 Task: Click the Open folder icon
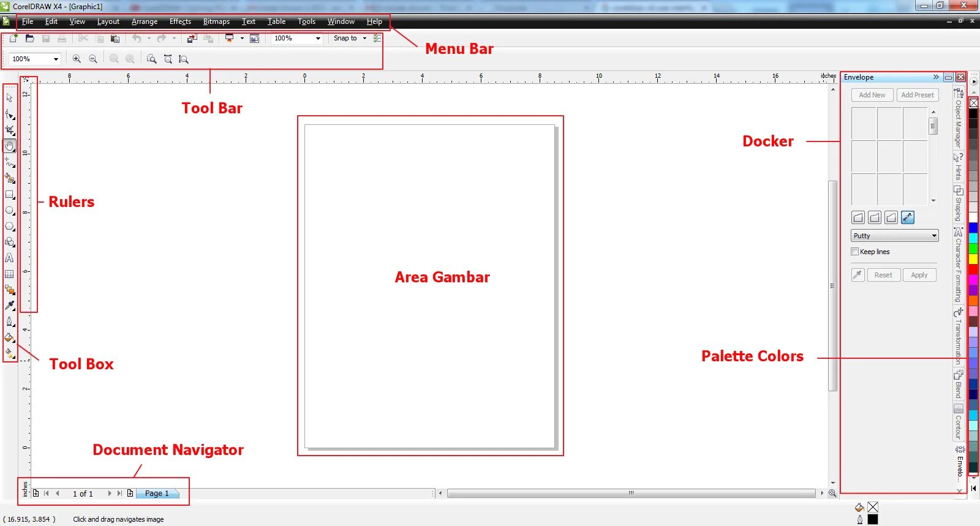tap(29, 39)
